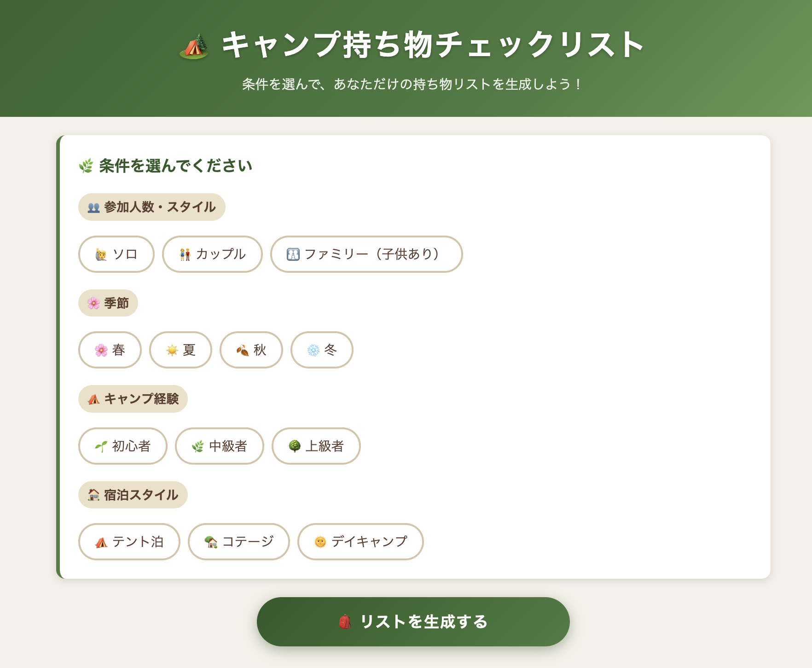Select the コテージ lodging option
This screenshot has height=668, width=812.
click(x=239, y=542)
